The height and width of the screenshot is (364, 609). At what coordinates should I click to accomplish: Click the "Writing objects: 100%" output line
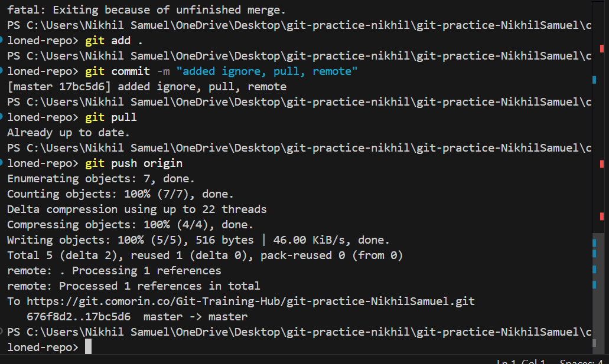(x=198, y=240)
